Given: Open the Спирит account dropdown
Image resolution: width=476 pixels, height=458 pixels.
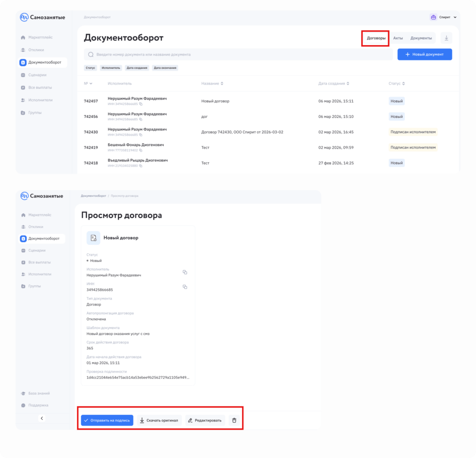Looking at the screenshot, I should click(443, 17).
